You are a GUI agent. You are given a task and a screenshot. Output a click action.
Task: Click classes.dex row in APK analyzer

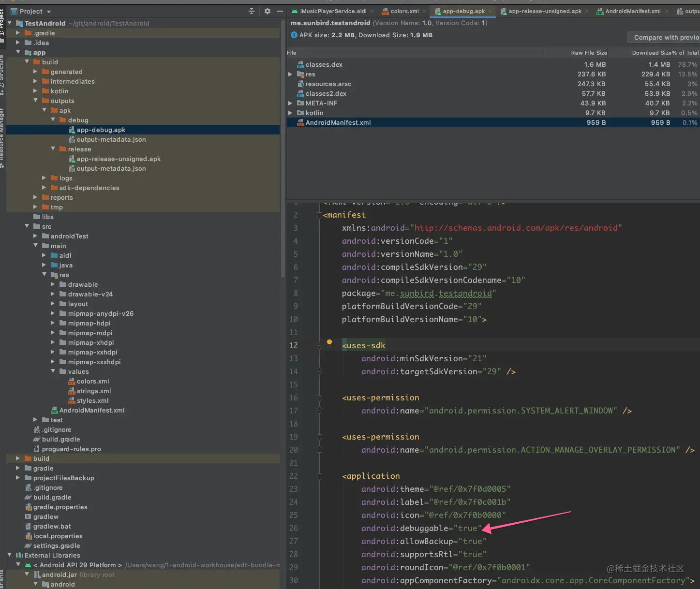[493, 64]
